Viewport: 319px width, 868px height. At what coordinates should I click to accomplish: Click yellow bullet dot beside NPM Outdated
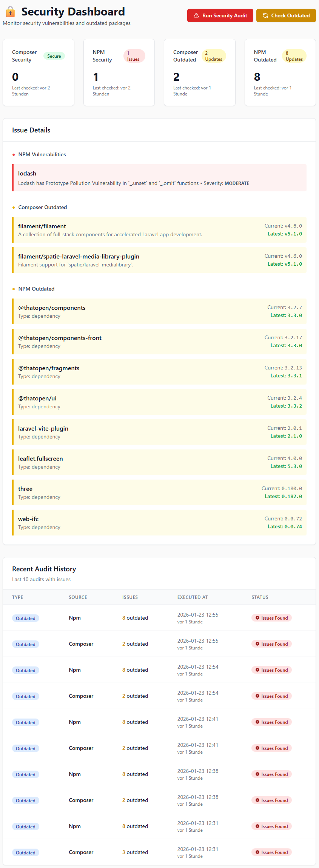14,289
